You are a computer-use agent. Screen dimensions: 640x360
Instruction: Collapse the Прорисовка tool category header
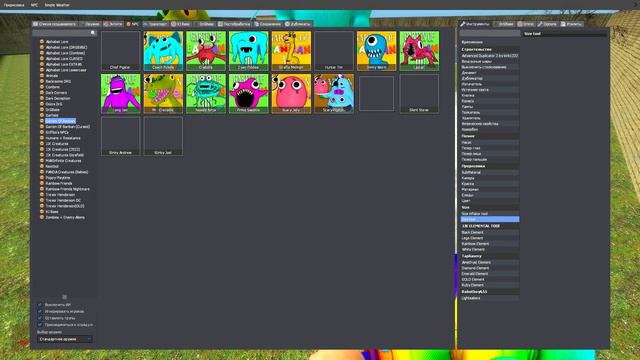[x=490, y=166]
